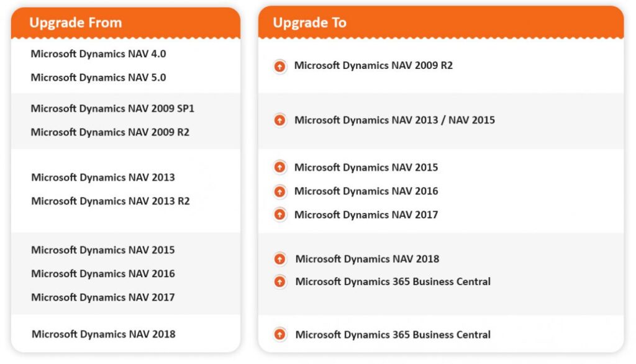This screenshot has width=636, height=364.
Task: Click Microsoft Dynamics NAV 4.0 in Upgrade From
Action: pos(98,53)
